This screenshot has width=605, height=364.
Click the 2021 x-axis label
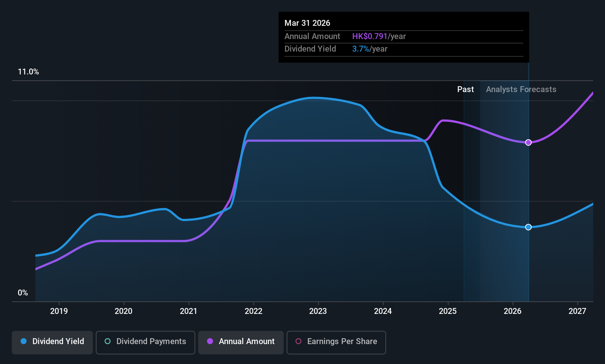tap(188, 311)
